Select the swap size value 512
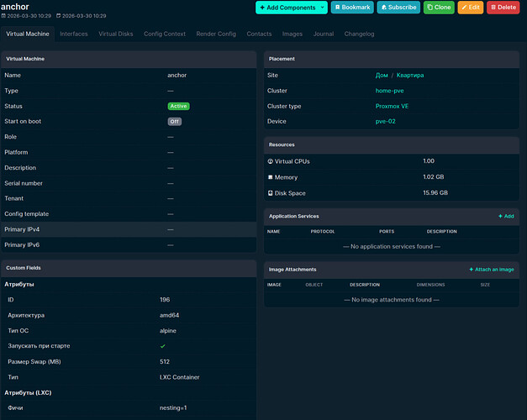 pos(165,362)
